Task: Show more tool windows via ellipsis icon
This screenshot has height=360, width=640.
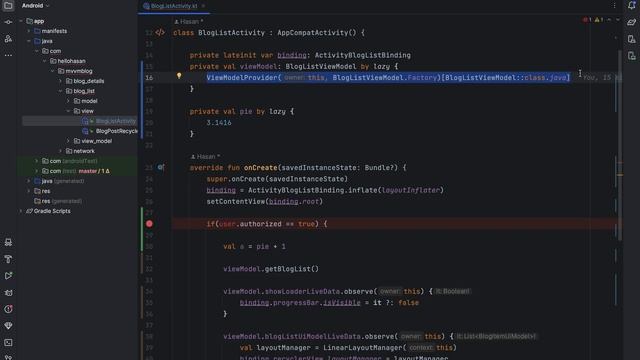Action: (x=8, y=55)
